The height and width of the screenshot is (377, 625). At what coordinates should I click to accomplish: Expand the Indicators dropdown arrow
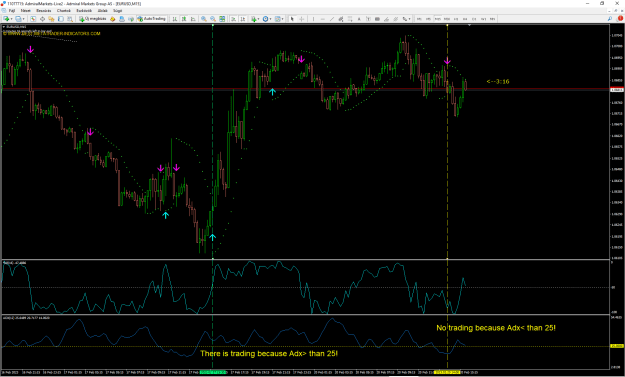[259, 19]
